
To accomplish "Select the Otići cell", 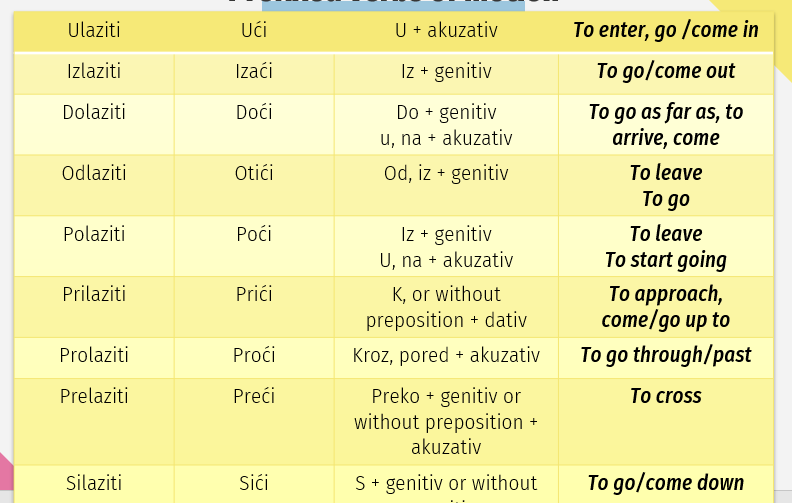I will (x=254, y=186).
